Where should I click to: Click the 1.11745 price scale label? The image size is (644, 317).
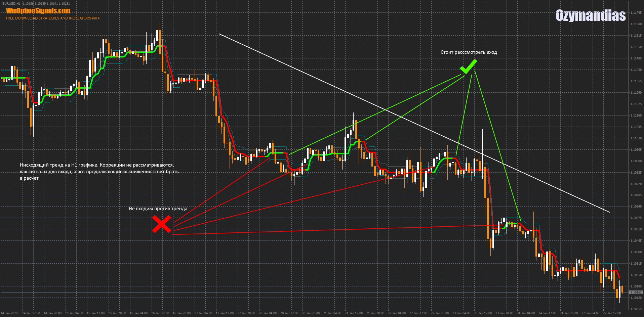pos(636,13)
